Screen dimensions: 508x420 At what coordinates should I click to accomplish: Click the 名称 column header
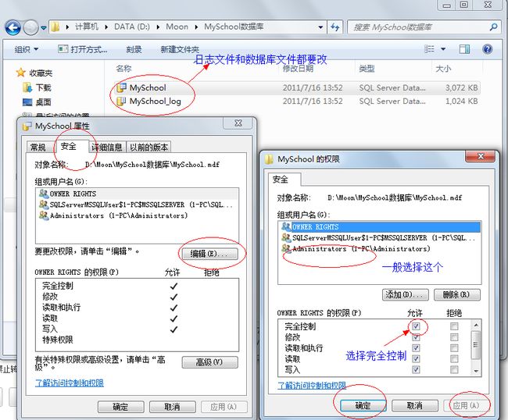[x=123, y=68]
